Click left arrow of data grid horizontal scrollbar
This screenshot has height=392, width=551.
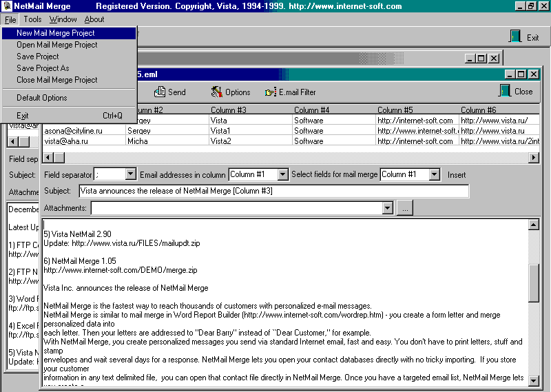pyautogui.click(x=48, y=158)
